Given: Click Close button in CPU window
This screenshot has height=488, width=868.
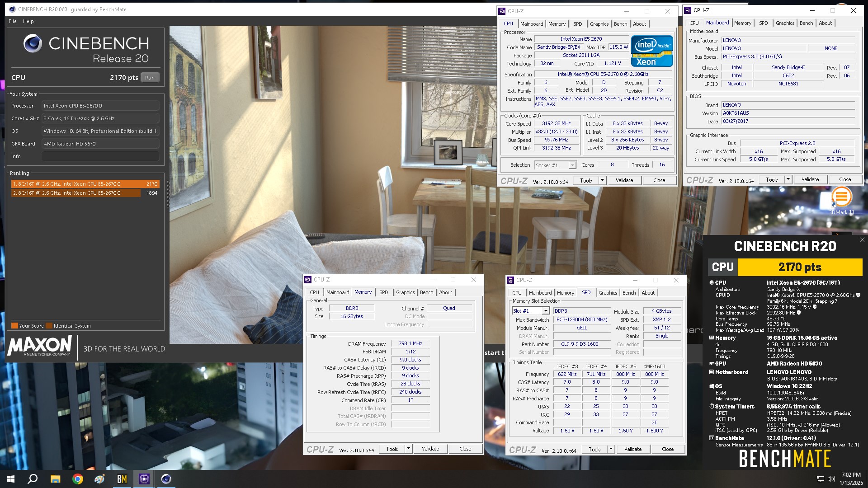Looking at the screenshot, I should (659, 180).
